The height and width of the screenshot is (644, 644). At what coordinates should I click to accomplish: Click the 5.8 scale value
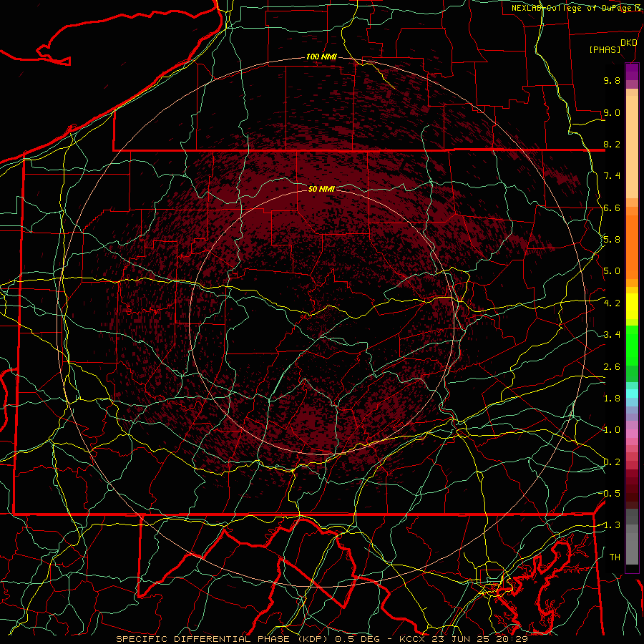612,240
